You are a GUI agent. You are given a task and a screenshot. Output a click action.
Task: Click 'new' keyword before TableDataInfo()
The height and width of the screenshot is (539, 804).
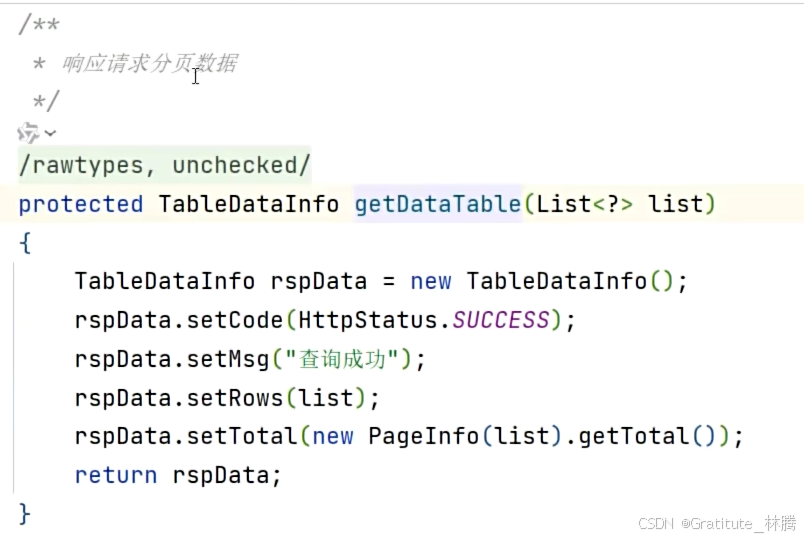(x=431, y=282)
